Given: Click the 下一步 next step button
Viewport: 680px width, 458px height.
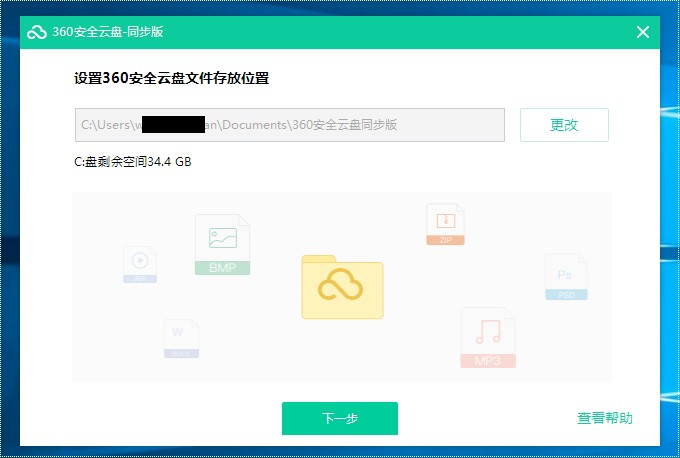Looking at the screenshot, I should [x=340, y=418].
